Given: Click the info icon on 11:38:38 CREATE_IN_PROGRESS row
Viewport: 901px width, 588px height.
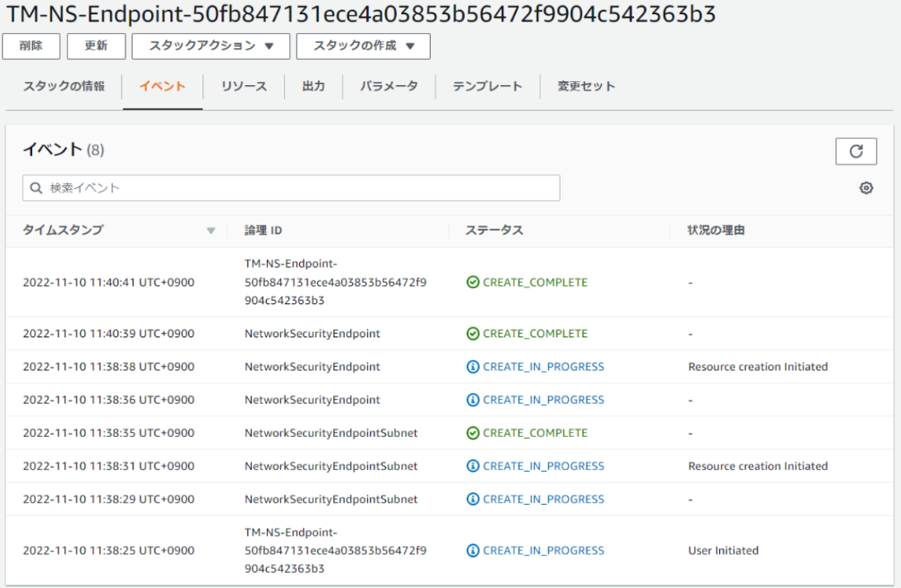Looking at the screenshot, I should (473, 367).
